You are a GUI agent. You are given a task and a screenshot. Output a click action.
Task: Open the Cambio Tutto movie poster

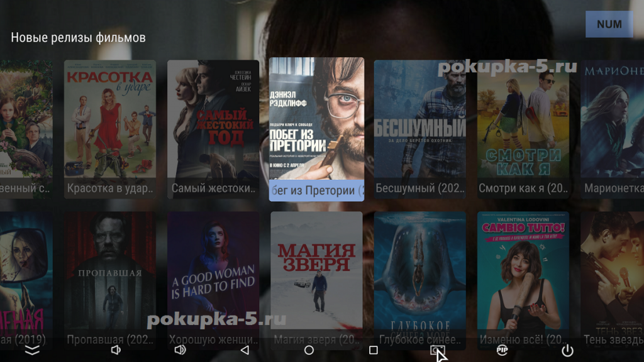pyautogui.click(x=523, y=280)
